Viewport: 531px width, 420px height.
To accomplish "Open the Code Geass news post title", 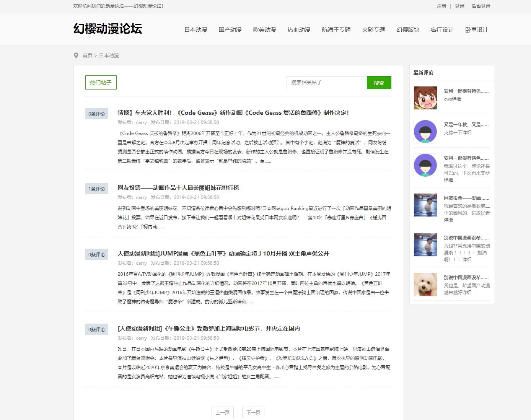I will coord(234,113).
